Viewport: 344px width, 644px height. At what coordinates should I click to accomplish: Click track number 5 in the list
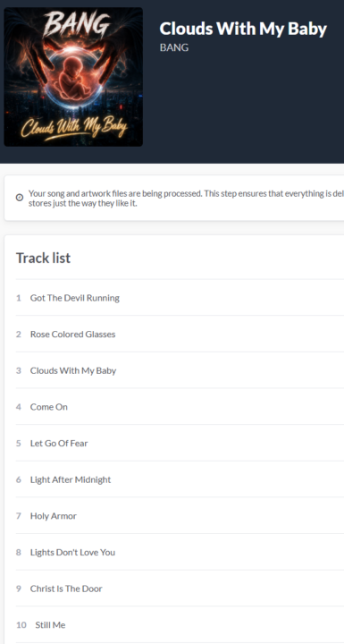19,443
